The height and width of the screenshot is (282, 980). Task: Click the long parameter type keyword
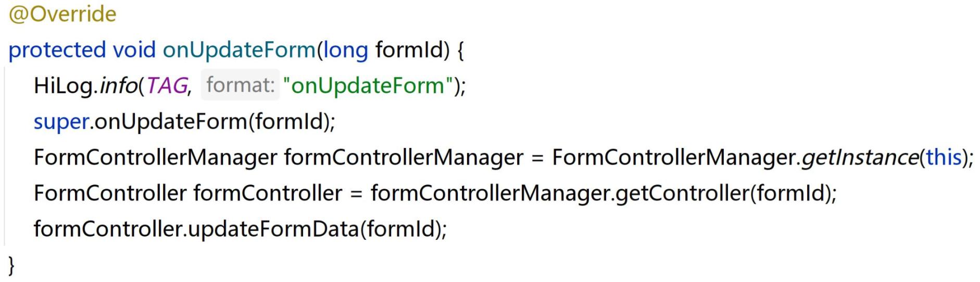(x=346, y=50)
